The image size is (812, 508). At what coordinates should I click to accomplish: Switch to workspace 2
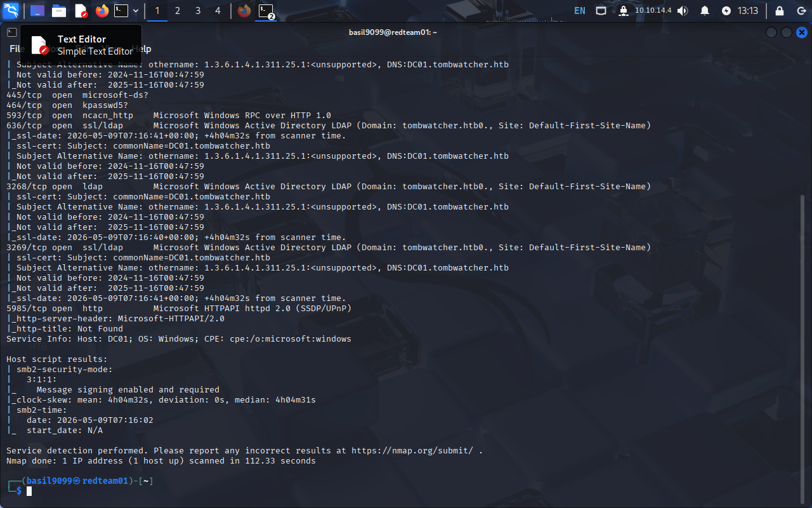(177, 11)
